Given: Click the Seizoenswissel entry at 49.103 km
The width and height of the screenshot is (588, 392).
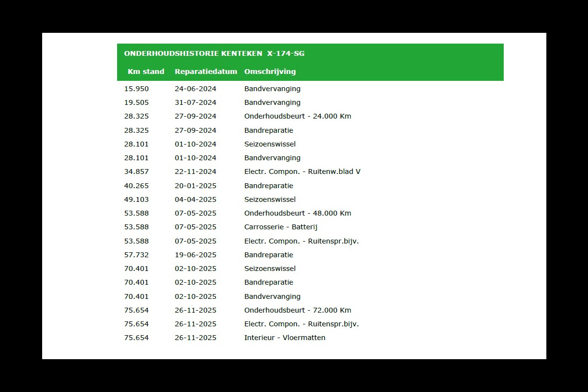Looking at the screenshot, I should (x=270, y=199).
